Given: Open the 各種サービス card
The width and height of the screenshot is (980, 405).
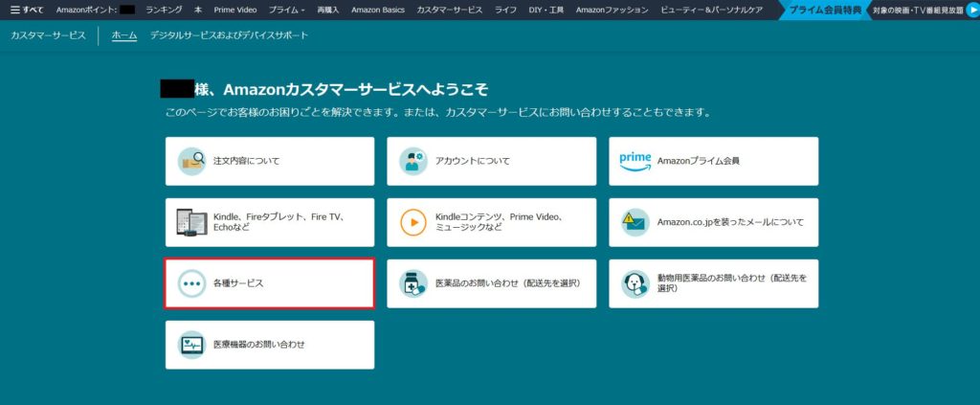Looking at the screenshot, I should 270,283.
